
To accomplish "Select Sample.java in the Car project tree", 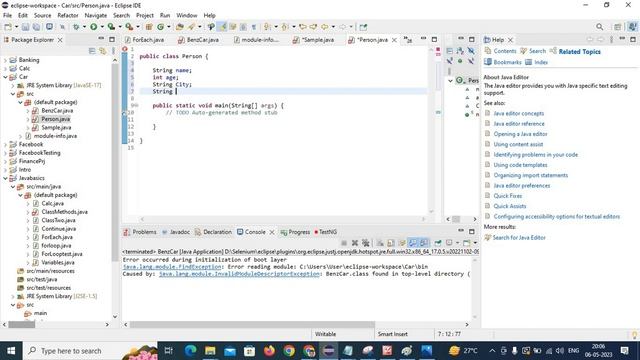I will pos(56,127).
